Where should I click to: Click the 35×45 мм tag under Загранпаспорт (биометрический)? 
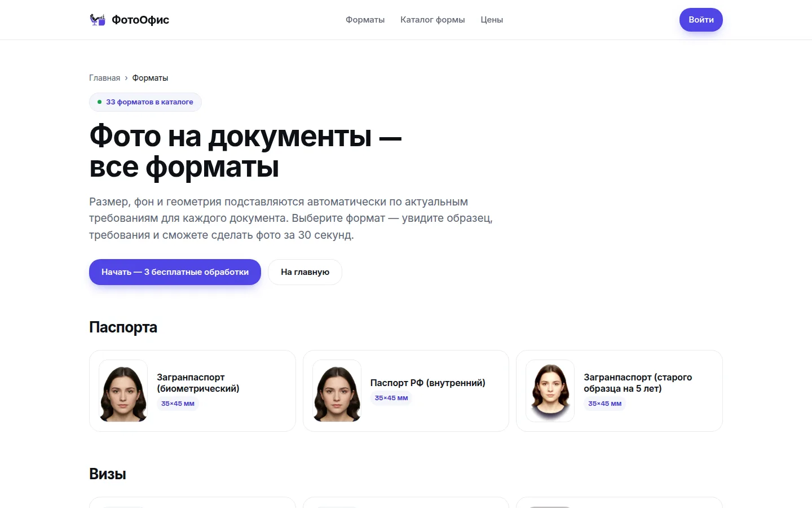tap(178, 404)
